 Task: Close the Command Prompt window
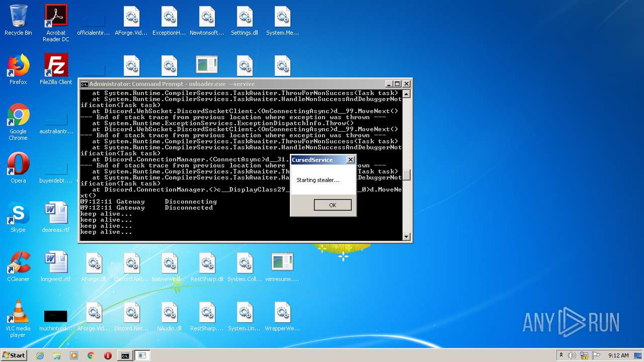pos(407,84)
